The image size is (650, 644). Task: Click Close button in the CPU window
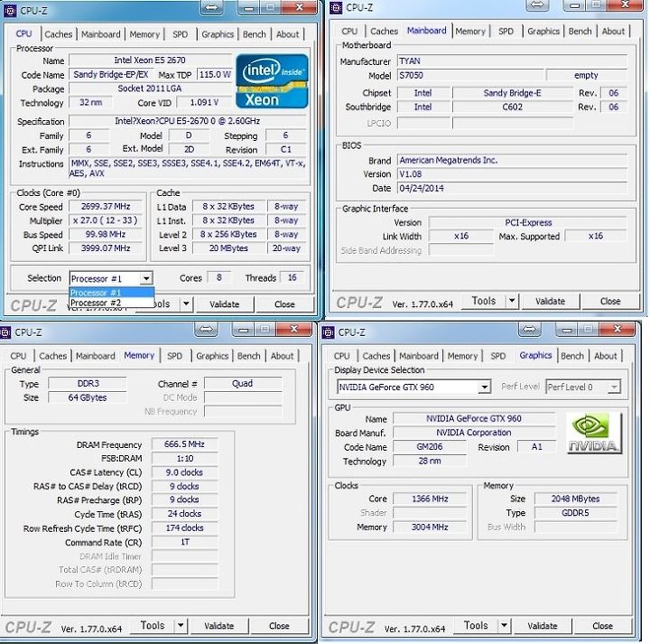pos(284,304)
